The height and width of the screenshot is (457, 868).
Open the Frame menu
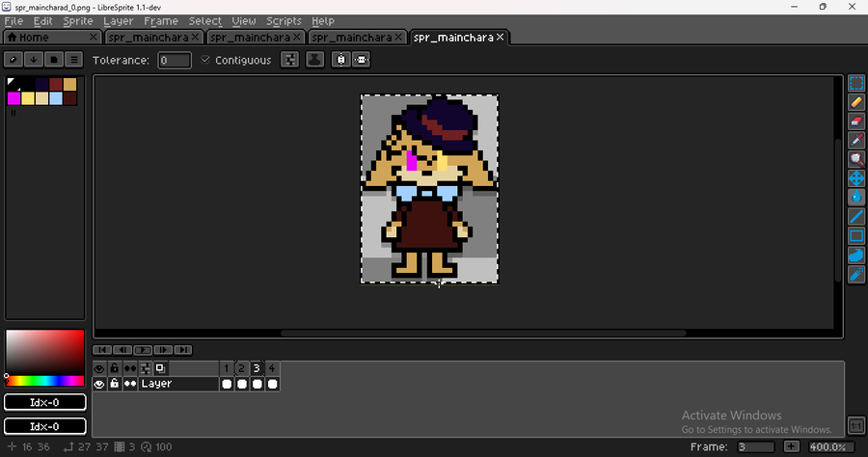pyautogui.click(x=161, y=21)
